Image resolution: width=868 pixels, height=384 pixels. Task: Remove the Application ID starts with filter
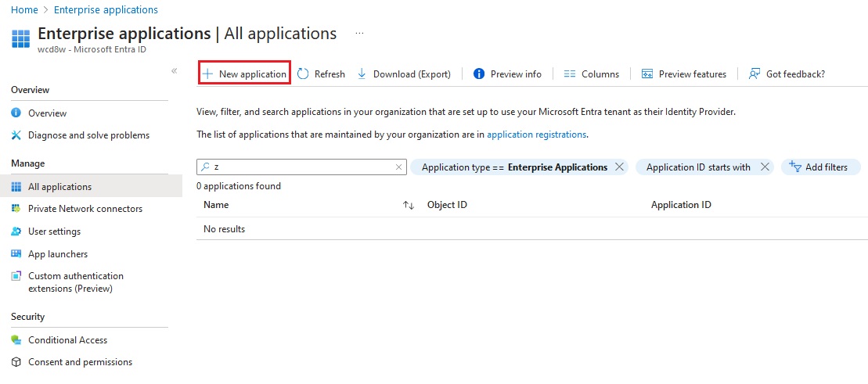765,167
